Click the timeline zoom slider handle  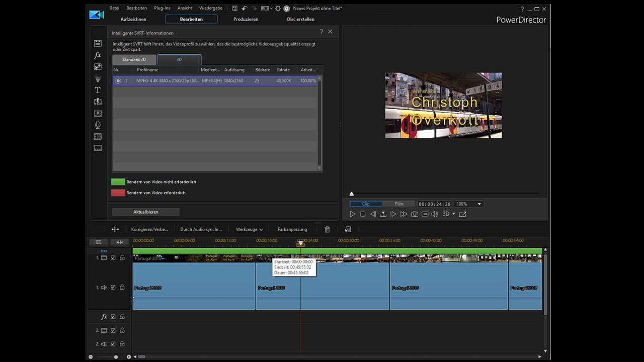116,357
